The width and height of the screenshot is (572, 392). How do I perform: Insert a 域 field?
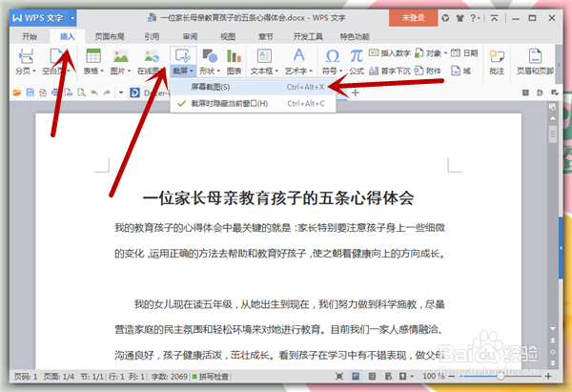coord(461,71)
